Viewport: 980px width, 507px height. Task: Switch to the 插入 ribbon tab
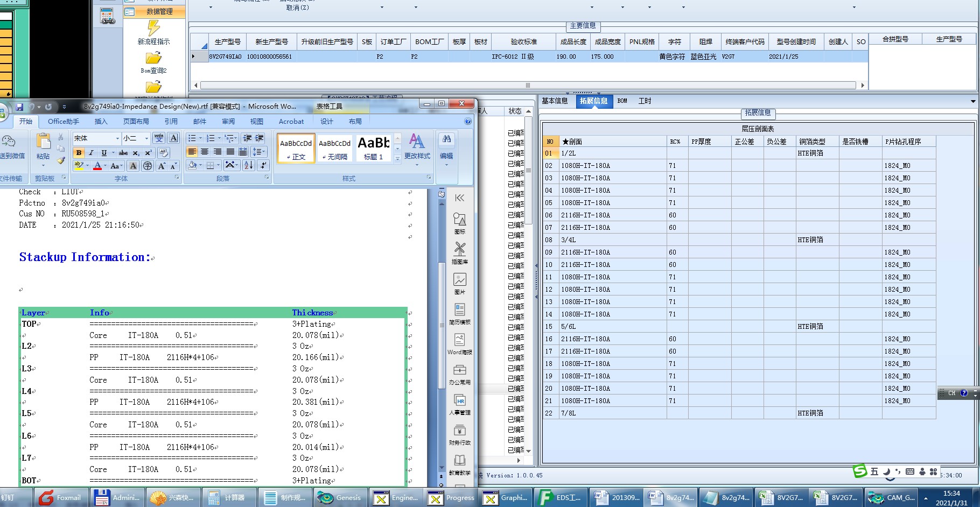(101, 122)
